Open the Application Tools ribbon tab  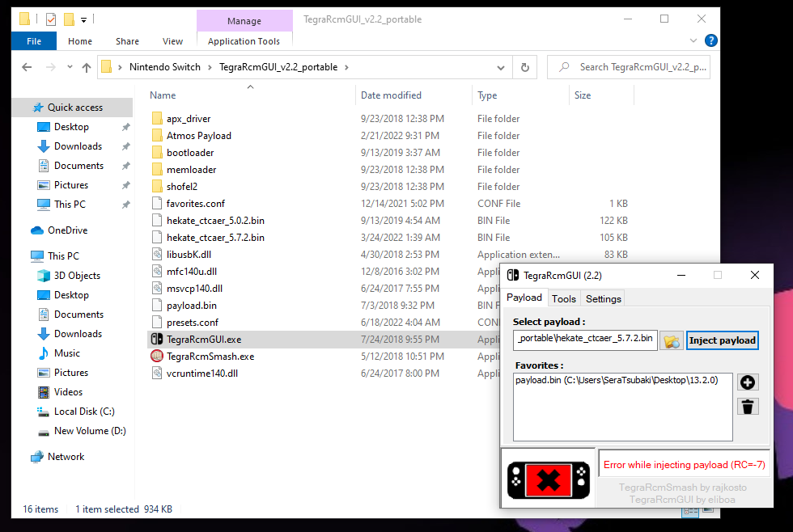[x=244, y=41]
